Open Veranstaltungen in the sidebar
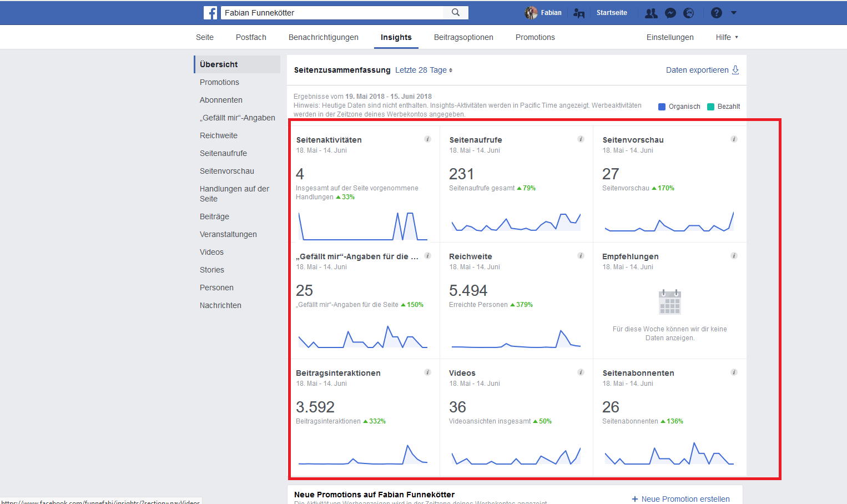This screenshot has width=847, height=504. tap(228, 234)
